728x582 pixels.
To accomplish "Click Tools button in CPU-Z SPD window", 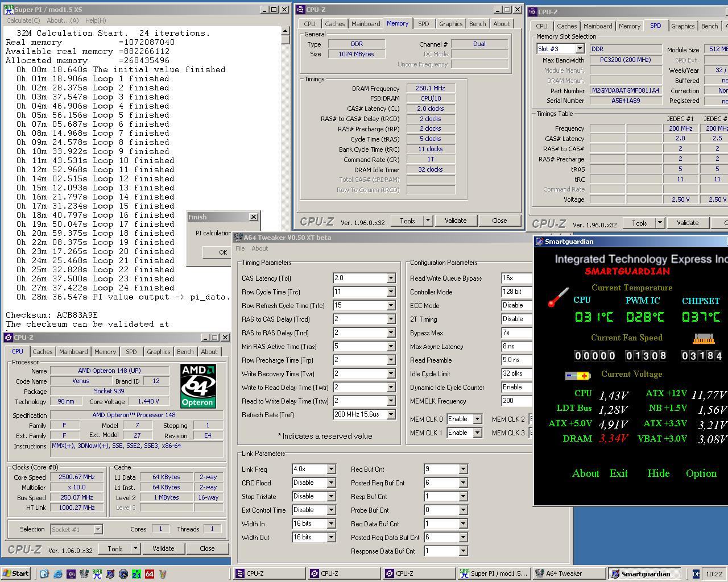I will [x=639, y=223].
